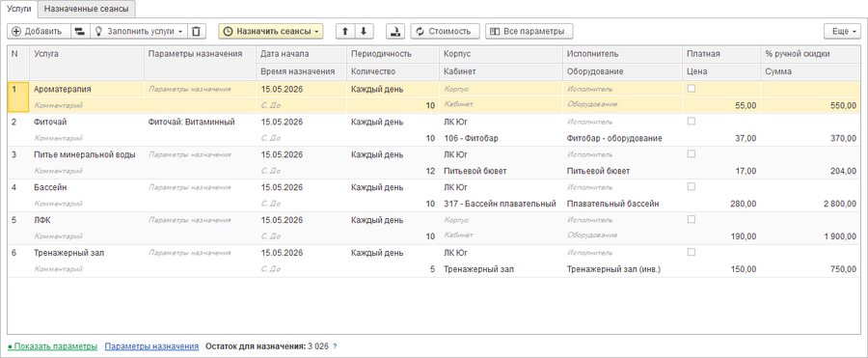Select the Тренажерный зал service cell

pos(87,252)
